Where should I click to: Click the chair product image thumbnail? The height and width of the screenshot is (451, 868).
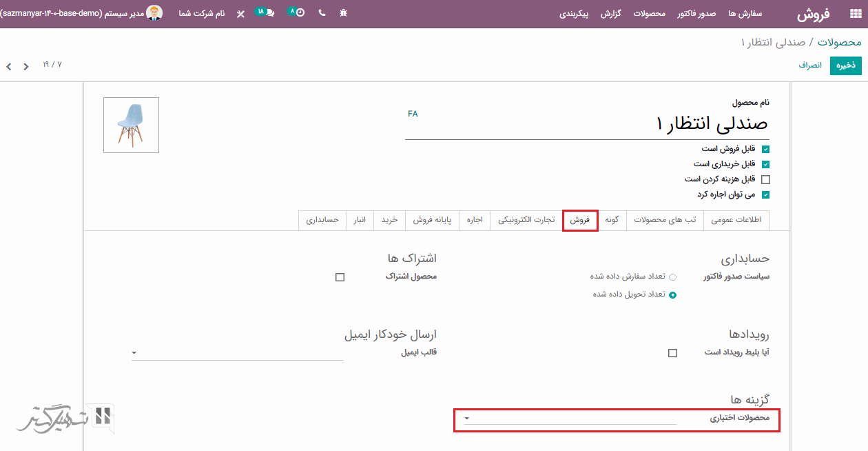(131, 125)
